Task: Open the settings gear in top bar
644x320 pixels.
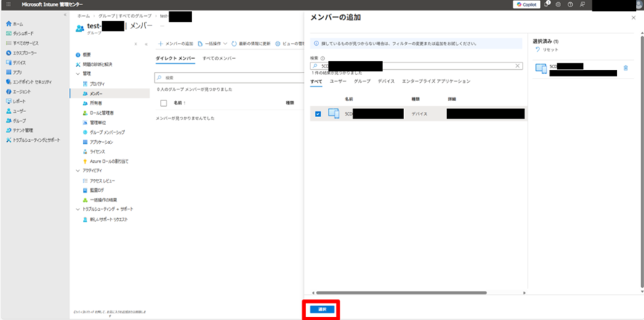Action: (560, 4)
